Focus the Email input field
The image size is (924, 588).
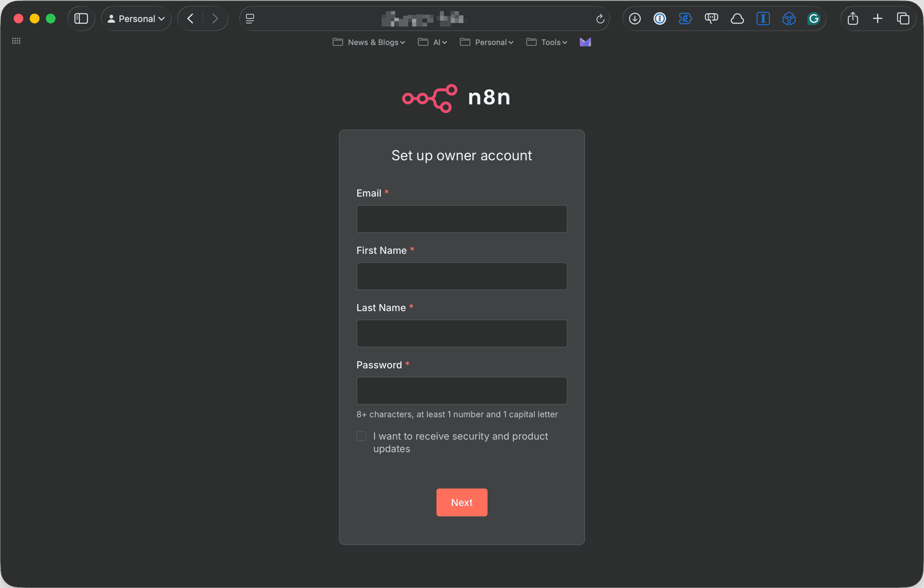[x=462, y=219]
